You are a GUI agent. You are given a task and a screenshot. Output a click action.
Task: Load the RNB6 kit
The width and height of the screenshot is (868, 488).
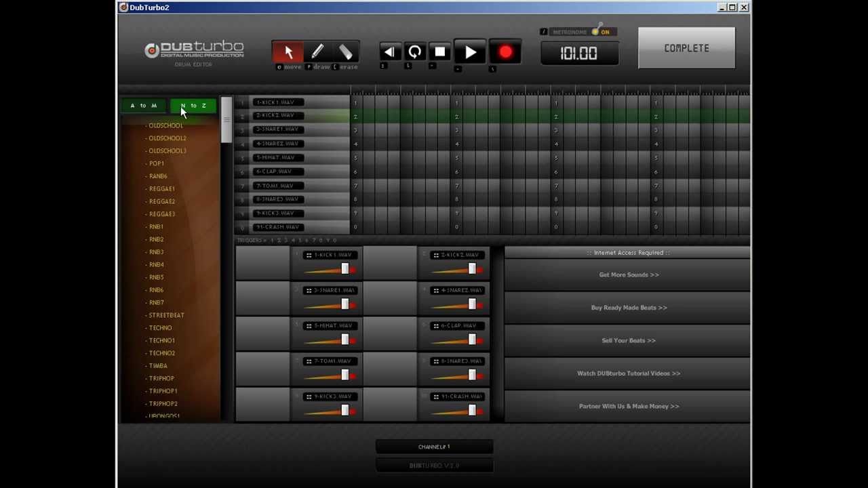pos(155,290)
